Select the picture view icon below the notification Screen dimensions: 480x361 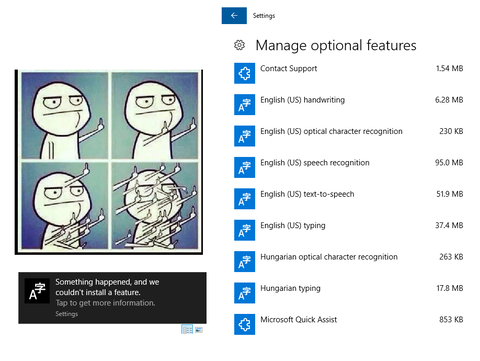point(199,330)
